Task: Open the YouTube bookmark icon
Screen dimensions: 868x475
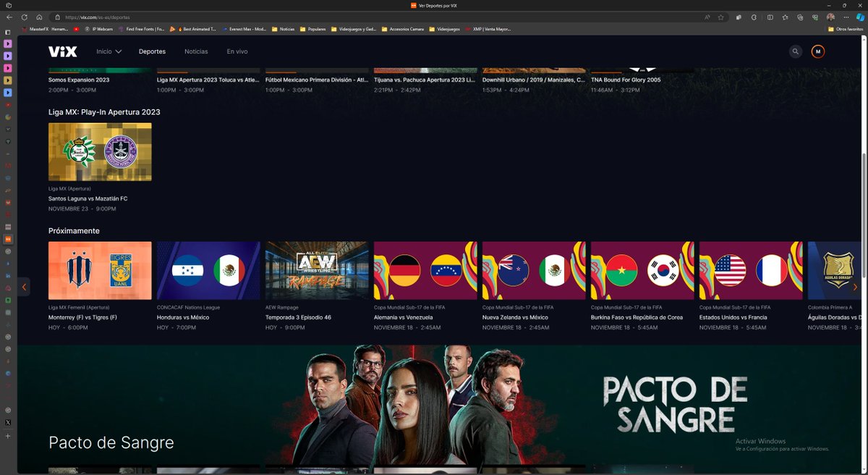Action: tap(77, 29)
